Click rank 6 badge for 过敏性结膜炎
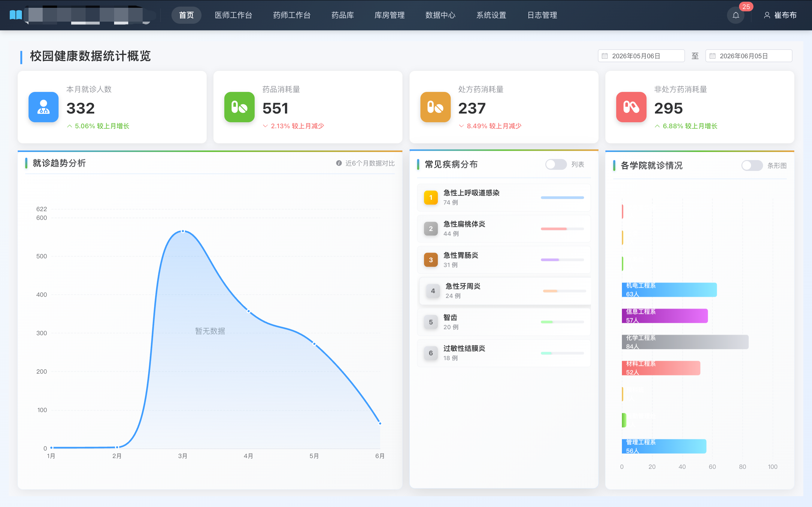The width and height of the screenshot is (812, 507). 431,353
